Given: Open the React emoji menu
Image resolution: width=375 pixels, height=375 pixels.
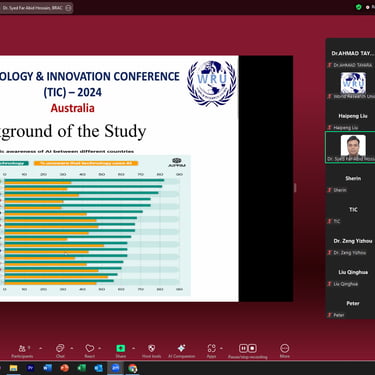Looking at the screenshot, I should [x=89, y=351].
